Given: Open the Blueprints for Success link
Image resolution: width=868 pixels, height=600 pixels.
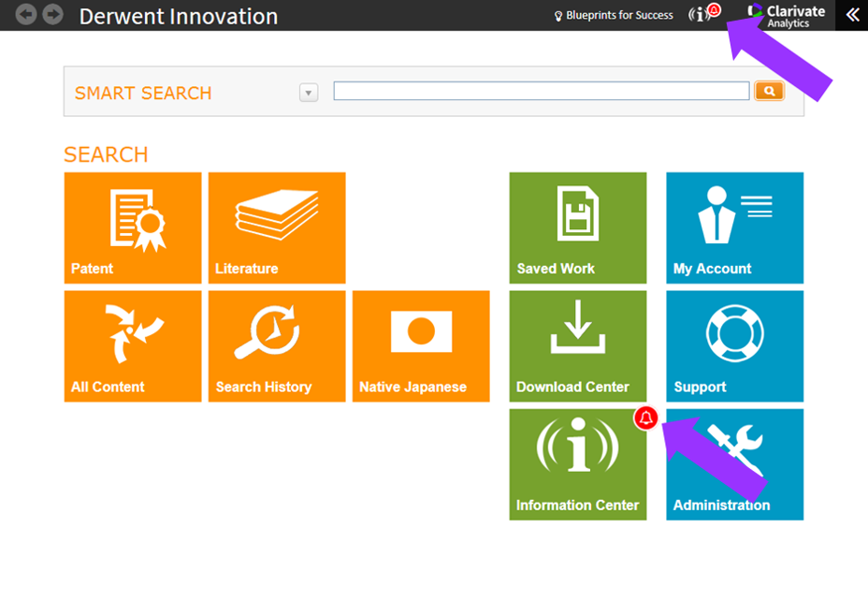Looking at the screenshot, I should 618,15.
